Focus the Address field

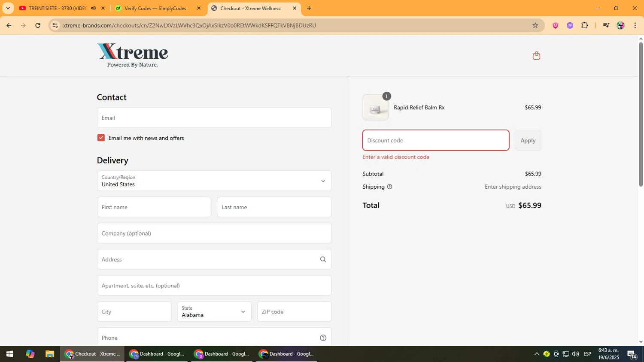pos(214,259)
